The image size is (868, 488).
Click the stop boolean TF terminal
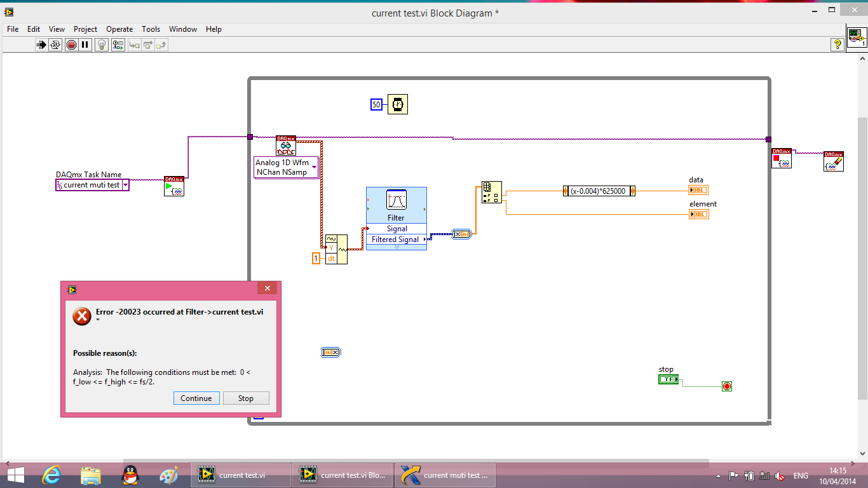click(668, 379)
